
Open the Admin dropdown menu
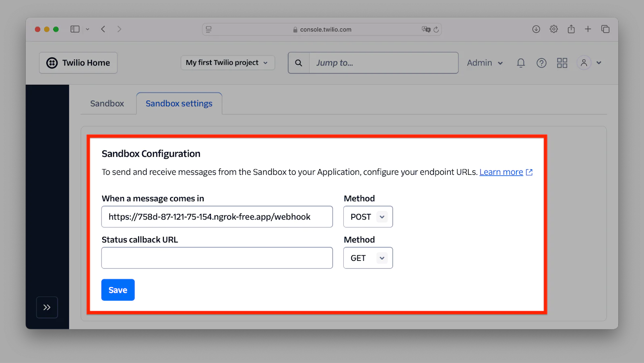point(485,63)
